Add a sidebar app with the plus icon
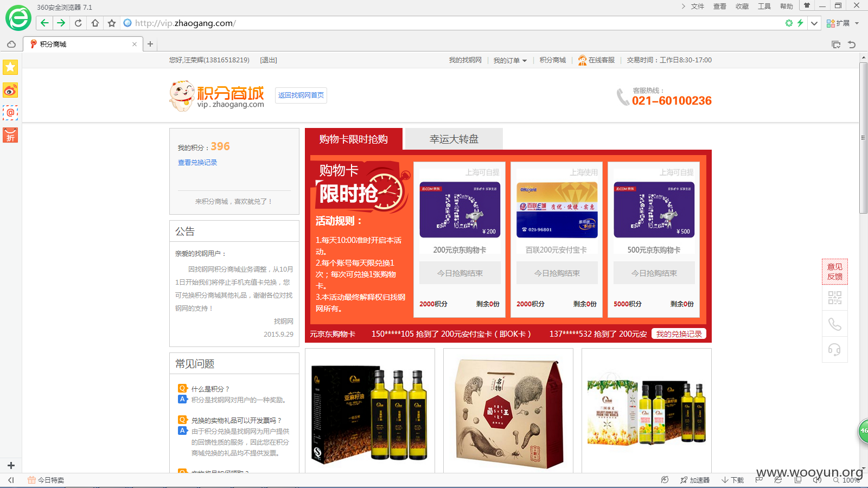Image resolution: width=868 pixels, height=488 pixels. 11,465
